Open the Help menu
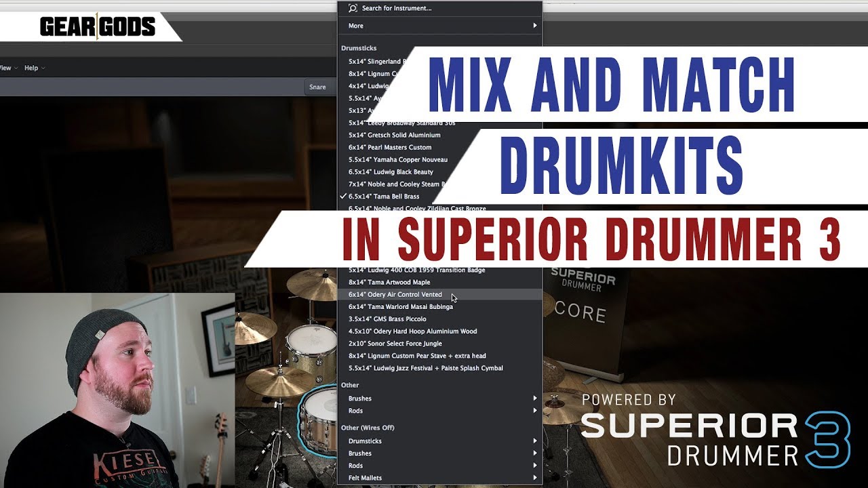 point(35,68)
